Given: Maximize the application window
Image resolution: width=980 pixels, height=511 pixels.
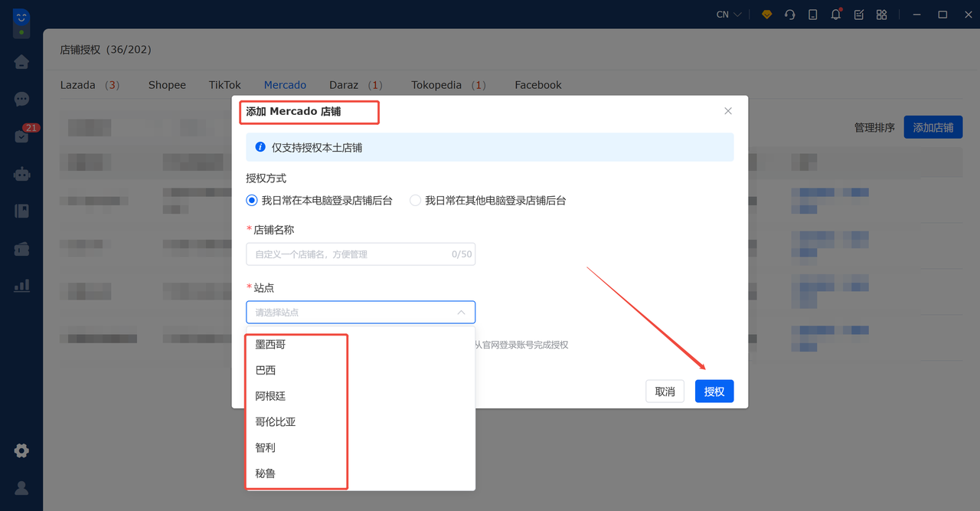Looking at the screenshot, I should 942,15.
